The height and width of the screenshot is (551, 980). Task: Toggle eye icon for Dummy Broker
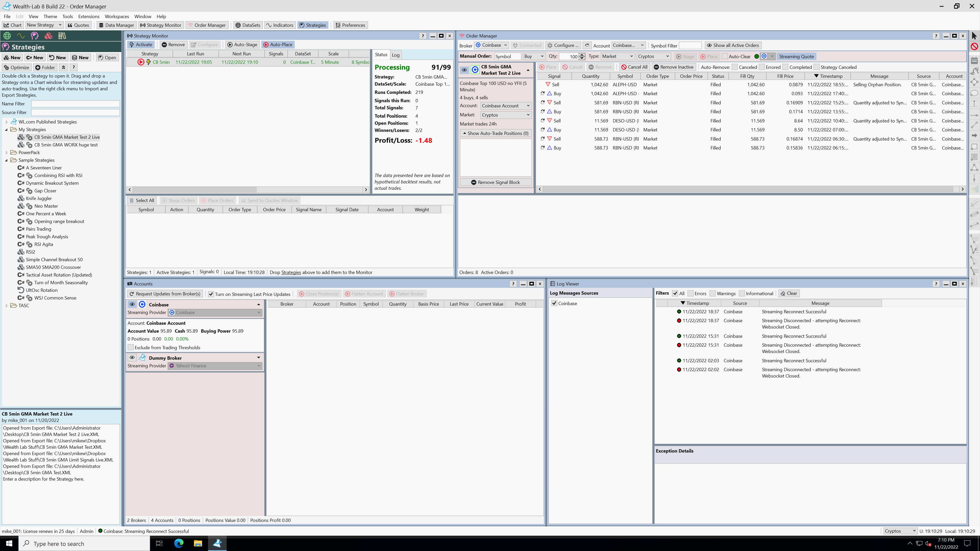[x=132, y=357]
